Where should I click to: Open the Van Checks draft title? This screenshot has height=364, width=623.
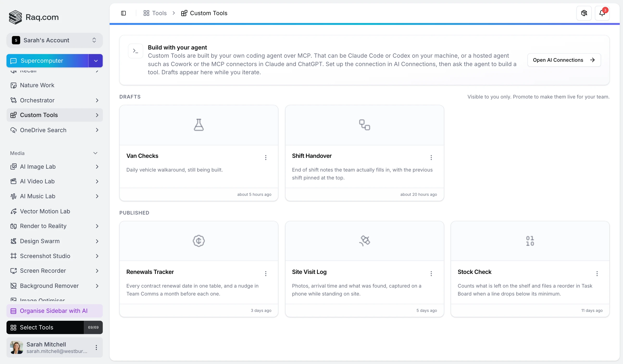pyautogui.click(x=142, y=156)
